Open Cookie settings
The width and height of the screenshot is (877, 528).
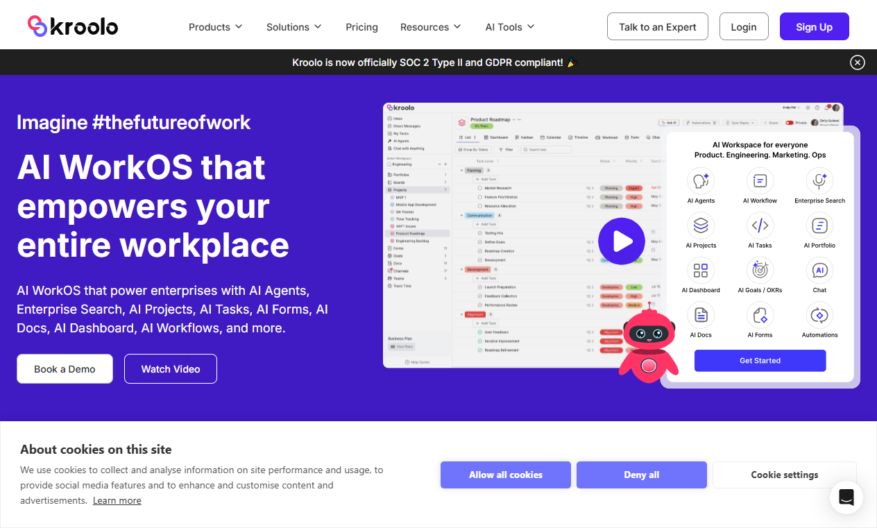click(784, 475)
